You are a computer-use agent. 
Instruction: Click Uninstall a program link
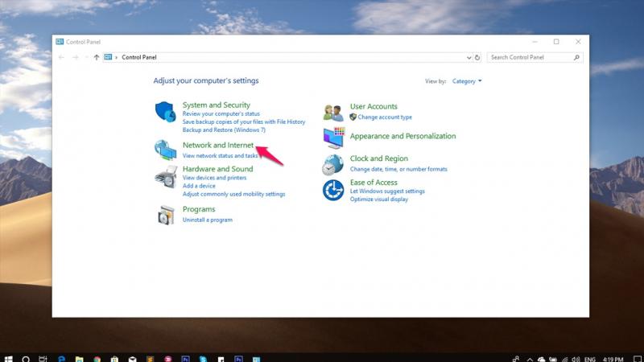[x=207, y=220]
